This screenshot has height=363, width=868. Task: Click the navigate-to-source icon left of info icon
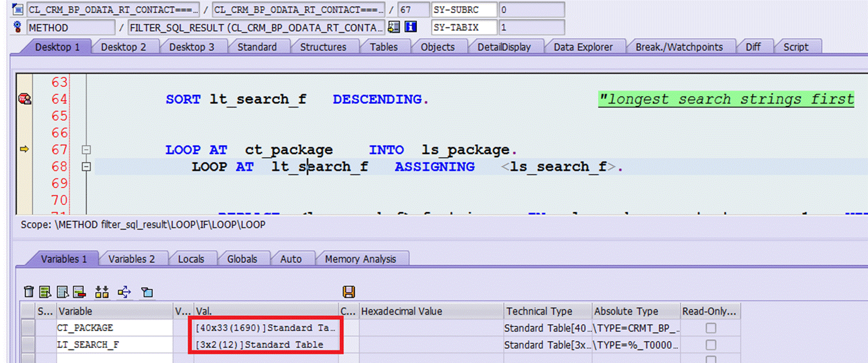click(394, 27)
